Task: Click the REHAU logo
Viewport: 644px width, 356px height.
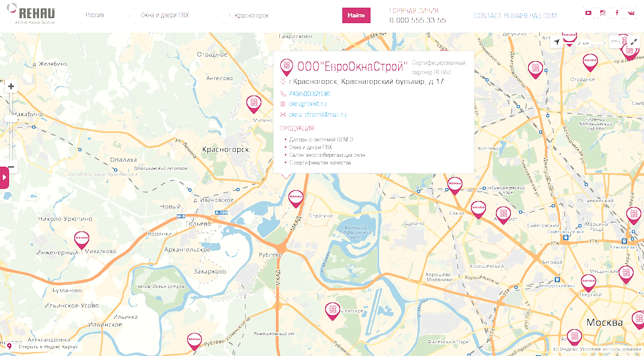Action: (31, 14)
